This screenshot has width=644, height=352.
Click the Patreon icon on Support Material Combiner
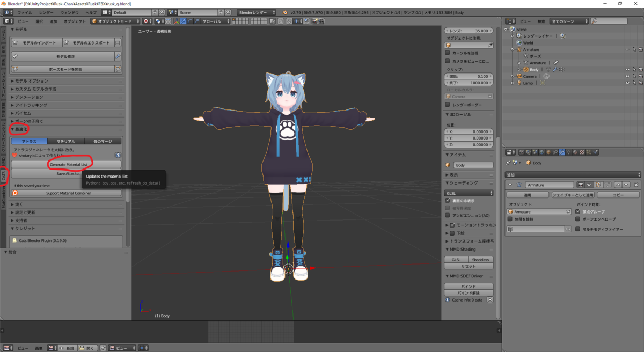[15, 193]
